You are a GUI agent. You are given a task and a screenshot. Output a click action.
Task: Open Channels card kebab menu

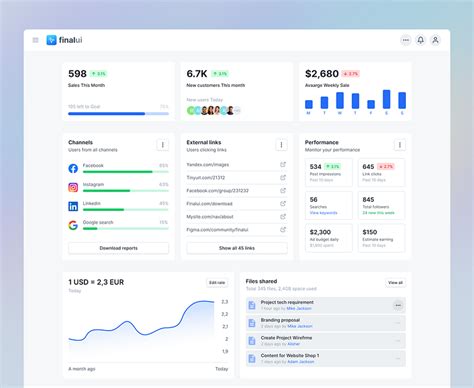click(163, 145)
